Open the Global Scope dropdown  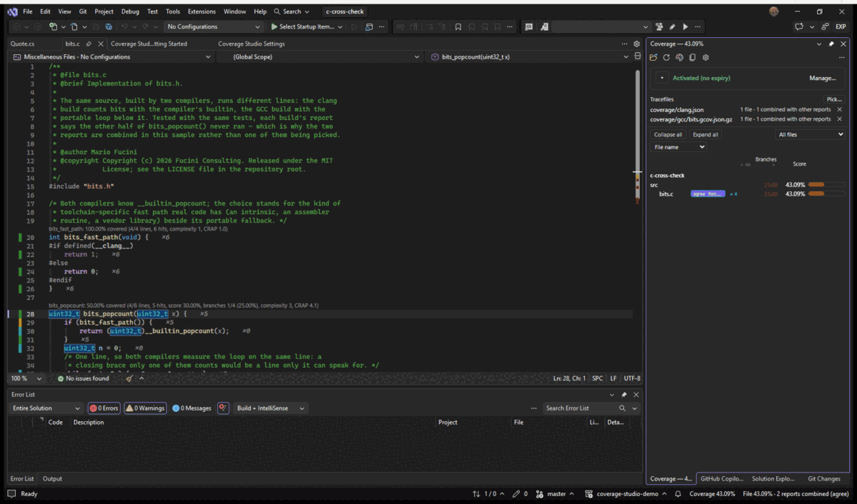click(x=320, y=56)
